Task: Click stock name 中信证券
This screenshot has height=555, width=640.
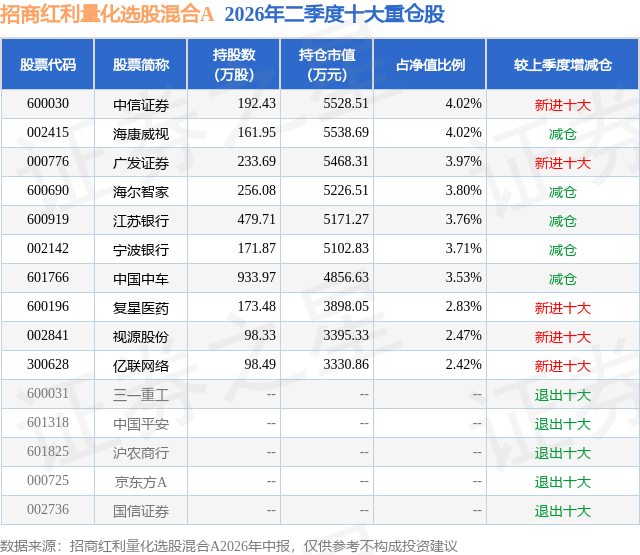Action: [x=141, y=105]
